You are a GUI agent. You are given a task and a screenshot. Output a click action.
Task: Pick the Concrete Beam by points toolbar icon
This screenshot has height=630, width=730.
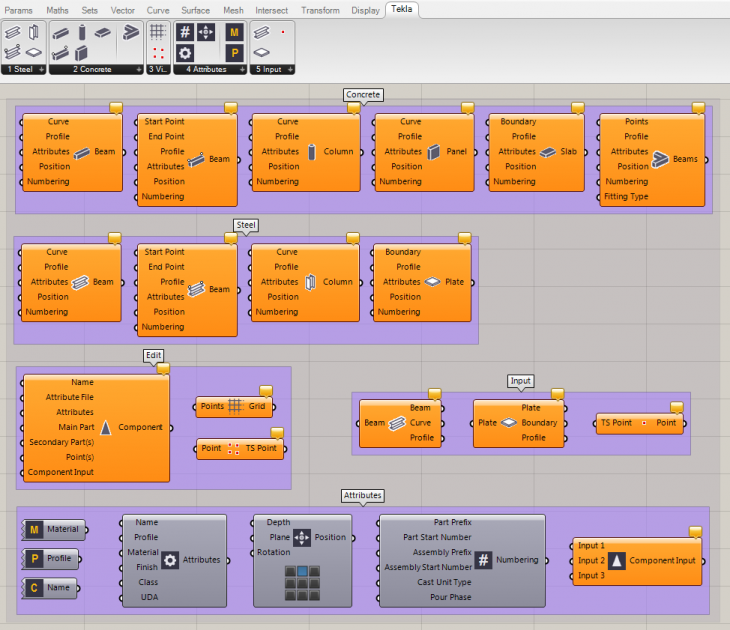click(x=61, y=53)
